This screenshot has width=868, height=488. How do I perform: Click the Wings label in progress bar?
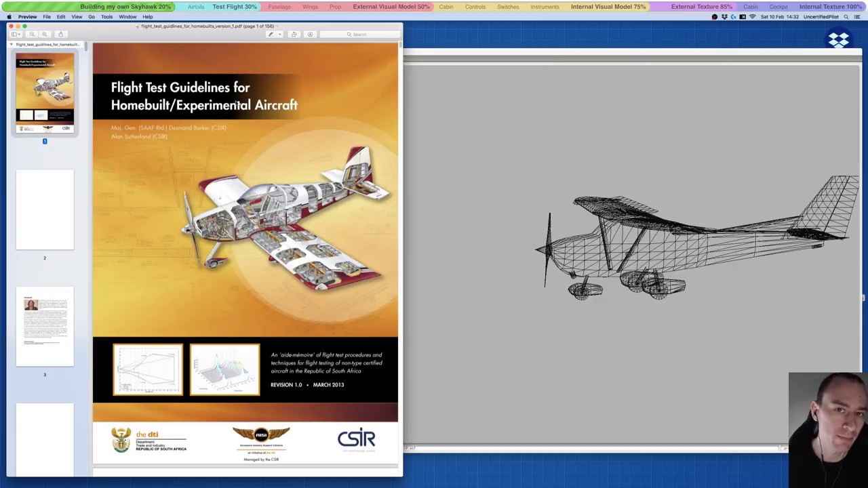(x=310, y=7)
